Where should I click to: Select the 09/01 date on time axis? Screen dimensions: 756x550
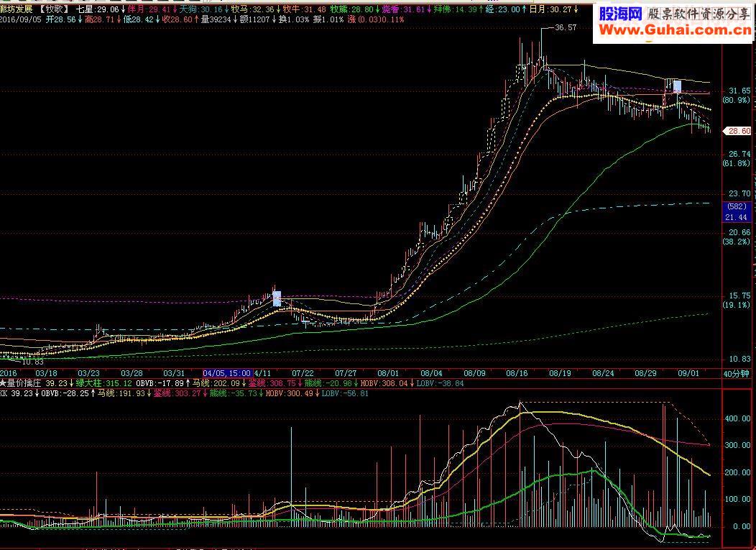(688, 373)
